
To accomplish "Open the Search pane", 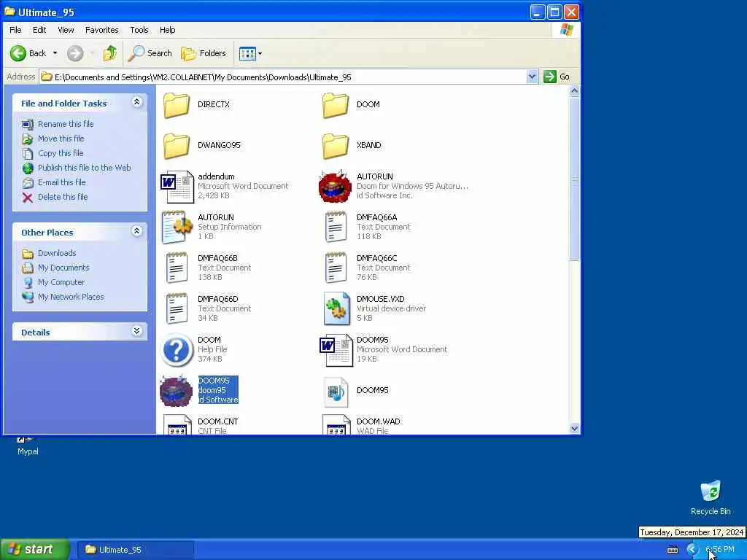I will click(150, 53).
